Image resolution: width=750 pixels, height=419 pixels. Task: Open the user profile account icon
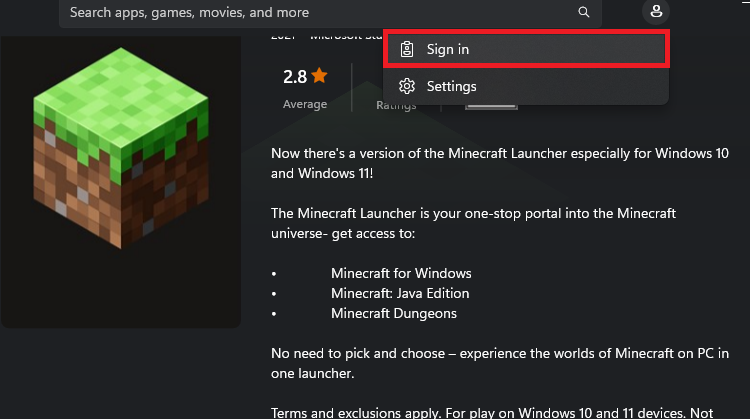pos(656,13)
